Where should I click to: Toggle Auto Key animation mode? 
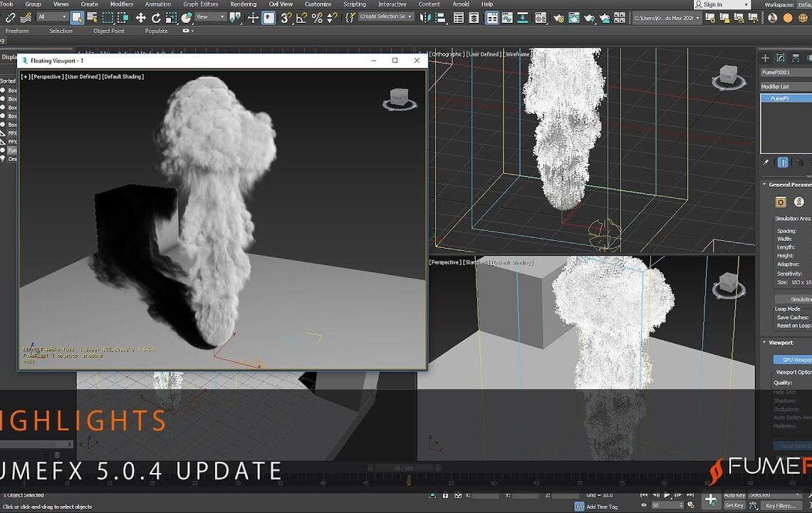tap(734, 494)
